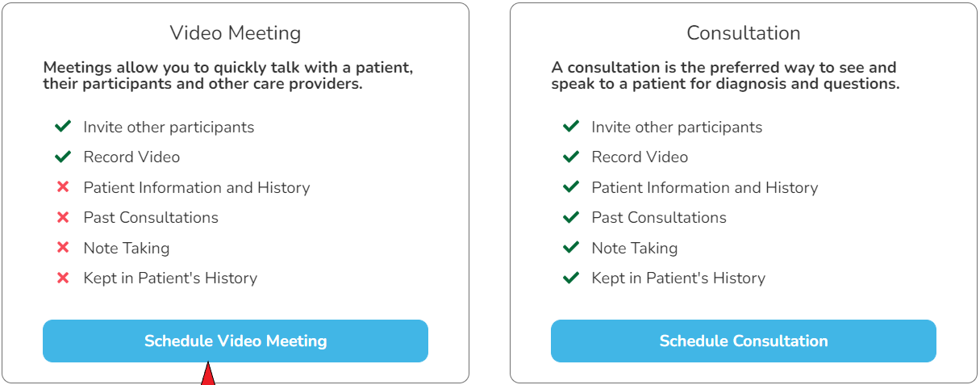Click green checkmark beside Video Meeting's Invite other participants
This screenshot has width=980, height=385.
pos(63,127)
